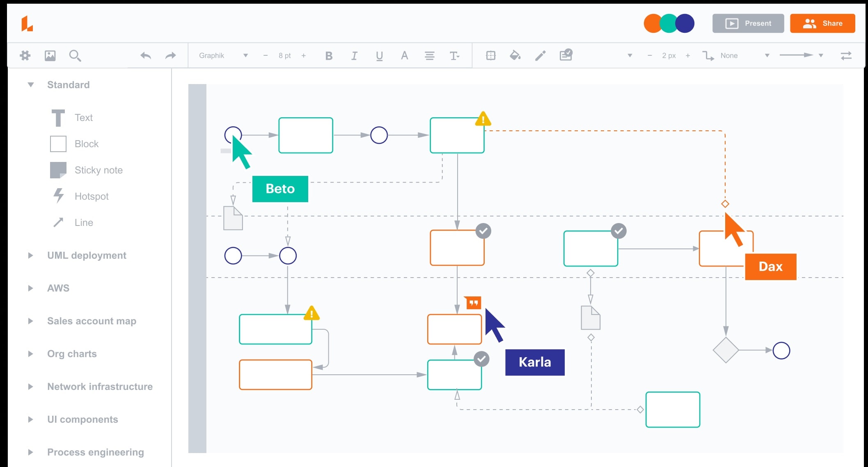The height and width of the screenshot is (467, 868).
Task: Redo the last action
Action: pyautogui.click(x=170, y=55)
